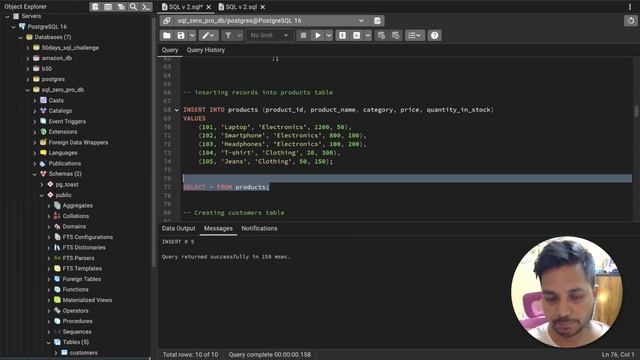Click the View Data table icon in Object Explorer
Screen dimensions: 640x360
[108, 7]
